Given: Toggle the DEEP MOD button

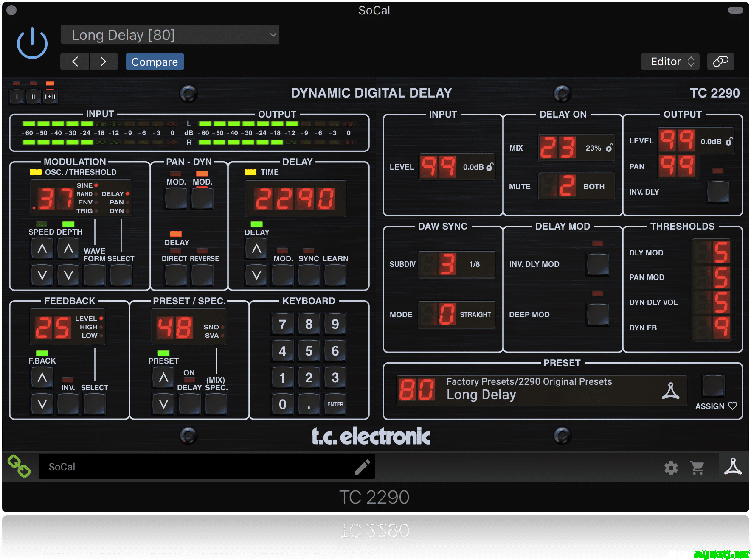Looking at the screenshot, I should (x=597, y=314).
